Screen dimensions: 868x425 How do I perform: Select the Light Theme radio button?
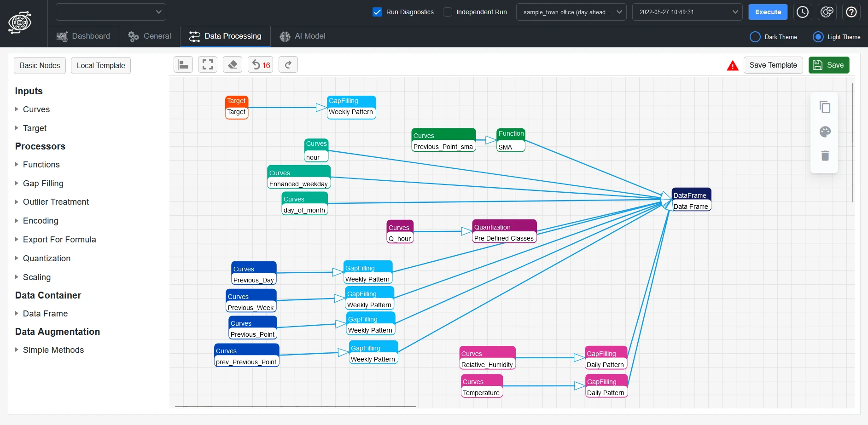(x=818, y=37)
